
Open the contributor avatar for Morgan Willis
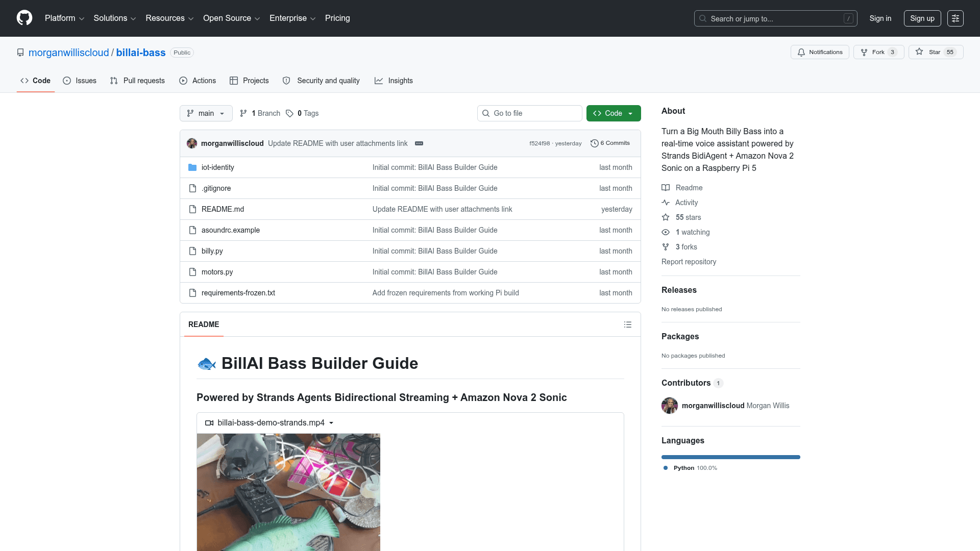670,406
